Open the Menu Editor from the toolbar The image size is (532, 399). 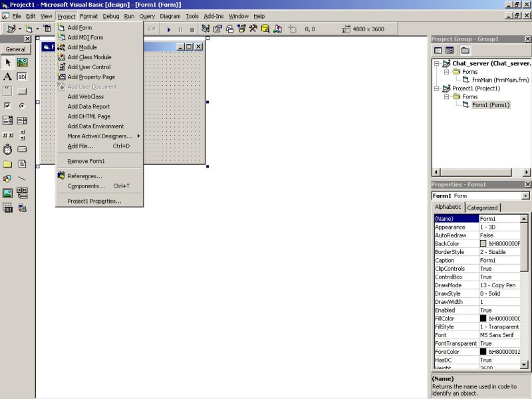pyautogui.click(x=47, y=29)
